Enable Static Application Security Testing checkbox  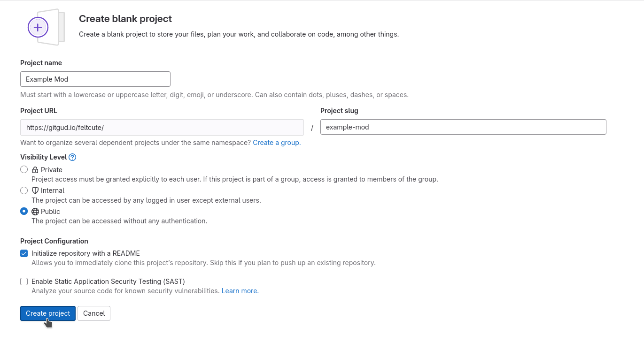24,282
